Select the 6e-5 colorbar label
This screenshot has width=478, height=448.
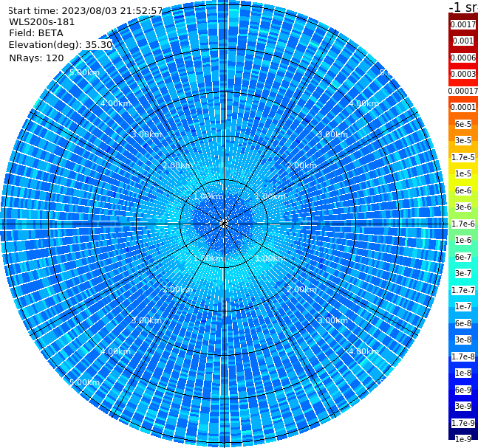tap(463, 124)
